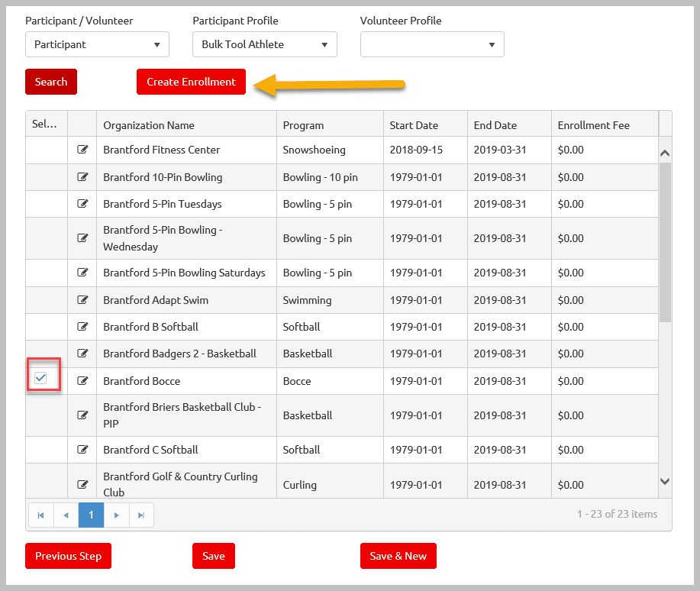Click the Sel... column header
700x591 pixels.
(47, 124)
